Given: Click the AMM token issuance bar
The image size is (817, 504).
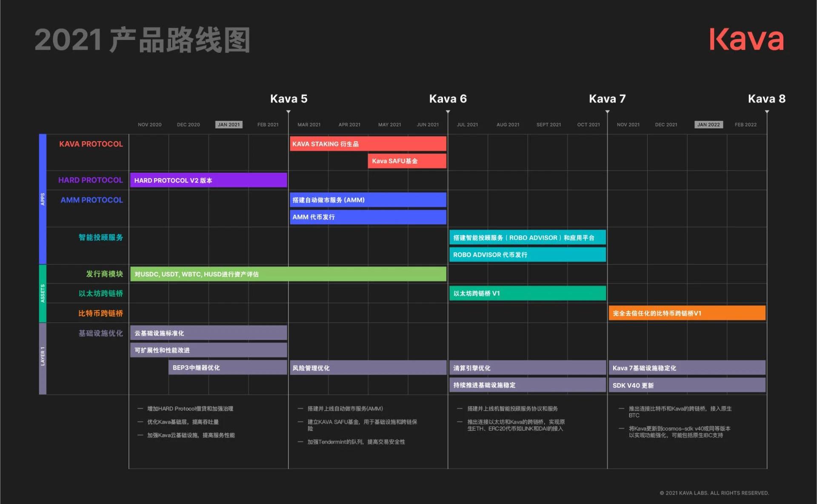Looking at the screenshot, I should pos(368,217).
